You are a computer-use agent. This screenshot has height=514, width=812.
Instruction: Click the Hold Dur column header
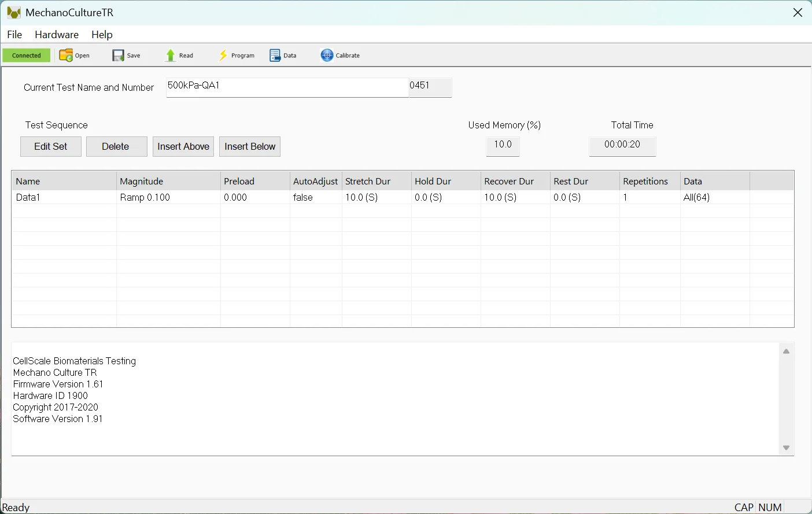[x=446, y=181]
